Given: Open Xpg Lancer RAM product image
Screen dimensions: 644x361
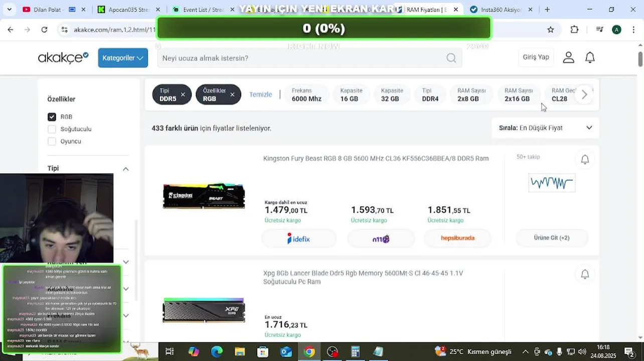Looking at the screenshot, I should pos(204,310).
